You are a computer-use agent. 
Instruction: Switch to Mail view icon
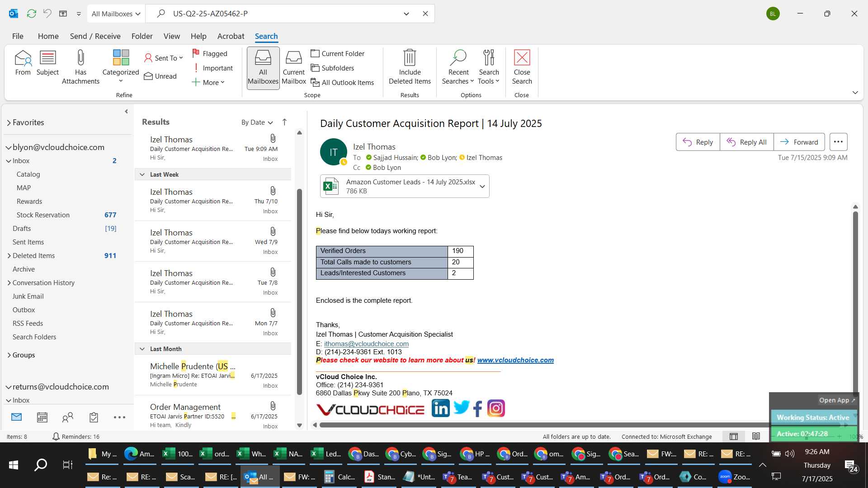point(16,417)
